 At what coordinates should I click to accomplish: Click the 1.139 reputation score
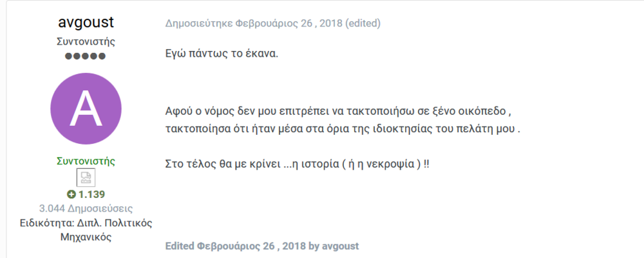[x=92, y=194]
